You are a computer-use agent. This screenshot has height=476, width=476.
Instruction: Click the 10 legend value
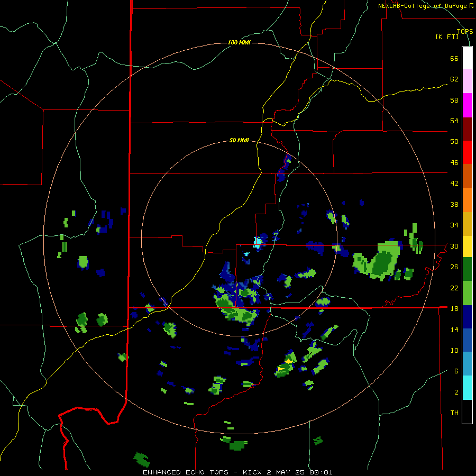point(454,350)
